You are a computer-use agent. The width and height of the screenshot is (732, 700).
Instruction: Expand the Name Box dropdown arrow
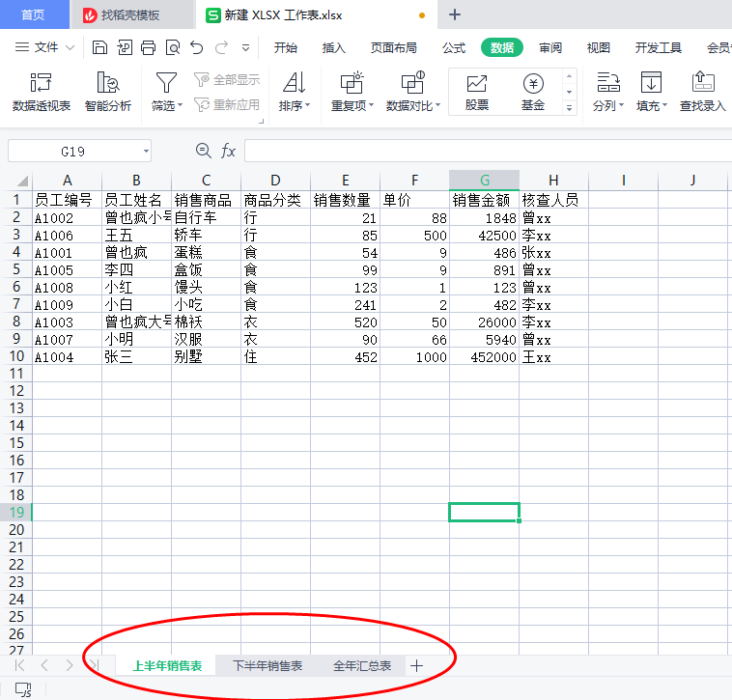[146, 152]
